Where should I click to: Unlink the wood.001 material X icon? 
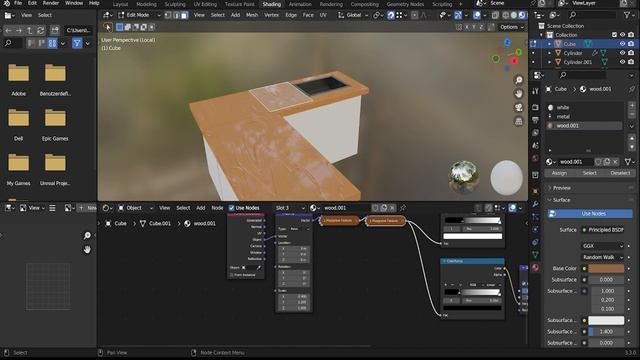pos(616,162)
